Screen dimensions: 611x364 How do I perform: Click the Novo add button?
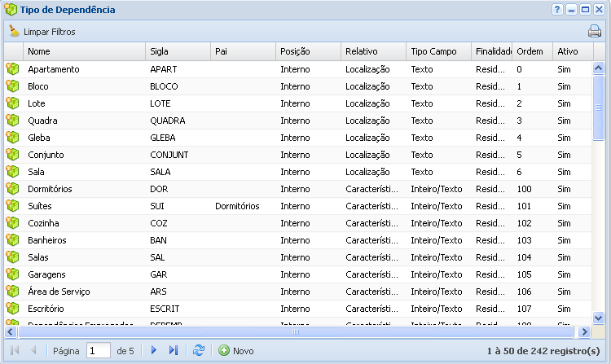(x=236, y=350)
